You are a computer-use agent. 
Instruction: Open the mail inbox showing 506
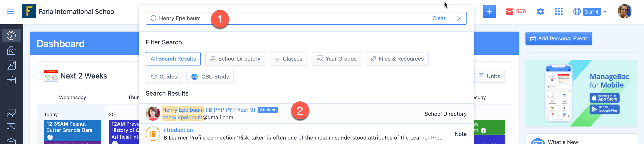(515, 11)
